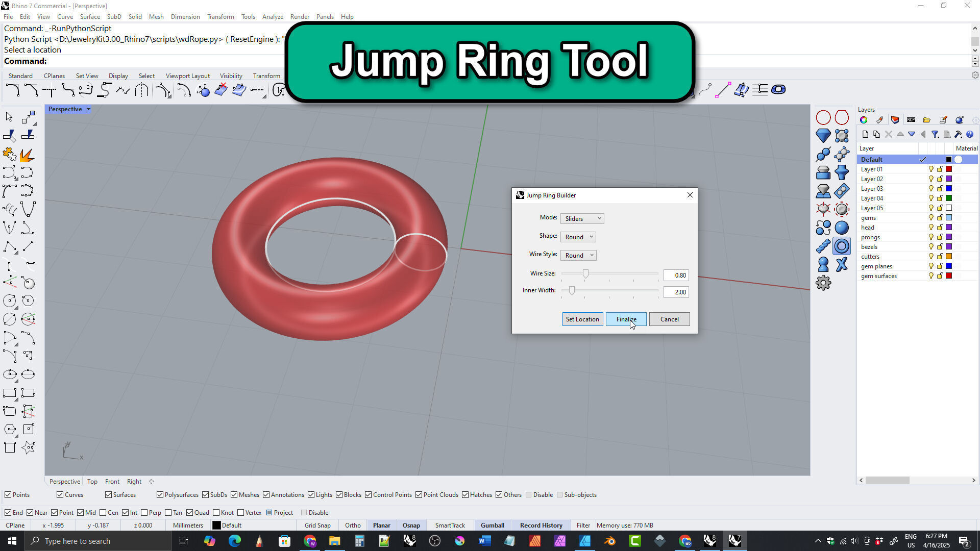The height and width of the screenshot is (551, 980).
Task: Open the Surface menu
Action: [90, 16]
